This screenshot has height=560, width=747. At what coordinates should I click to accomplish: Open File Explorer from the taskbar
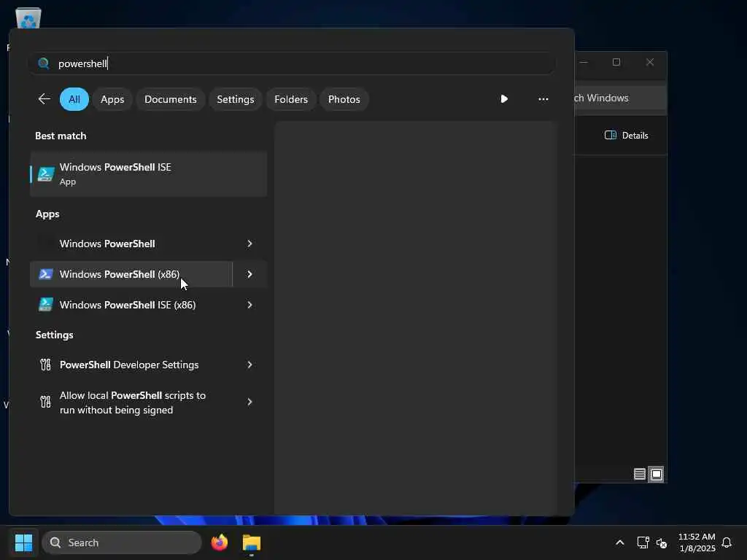point(252,542)
